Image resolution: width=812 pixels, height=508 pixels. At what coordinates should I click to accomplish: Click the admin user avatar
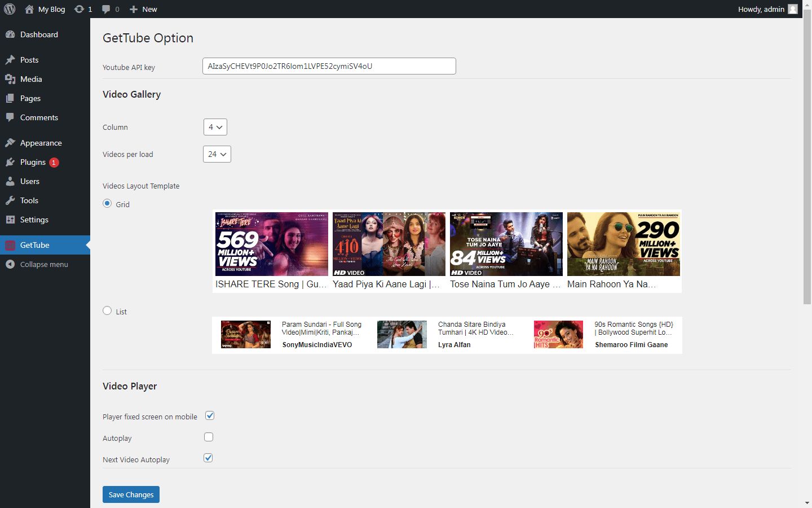(793, 9)
